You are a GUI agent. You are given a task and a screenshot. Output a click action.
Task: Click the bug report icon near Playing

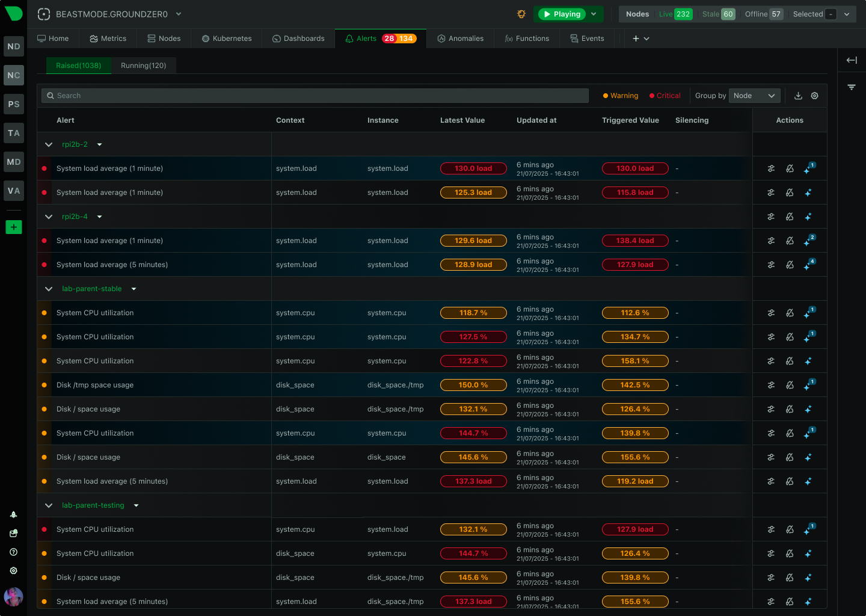[x=521, y=14]
